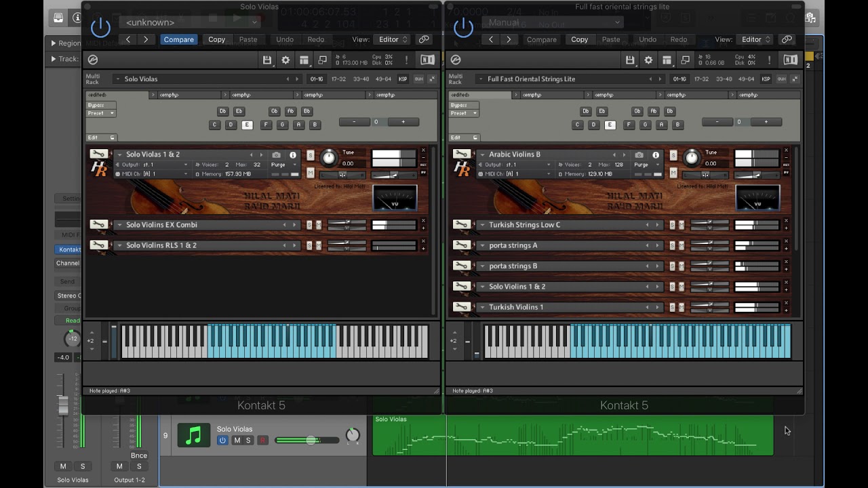Open <unknown> preset dropdown in Solo Violas plugin
Screen dimensions: 868x488
(191, 22)
